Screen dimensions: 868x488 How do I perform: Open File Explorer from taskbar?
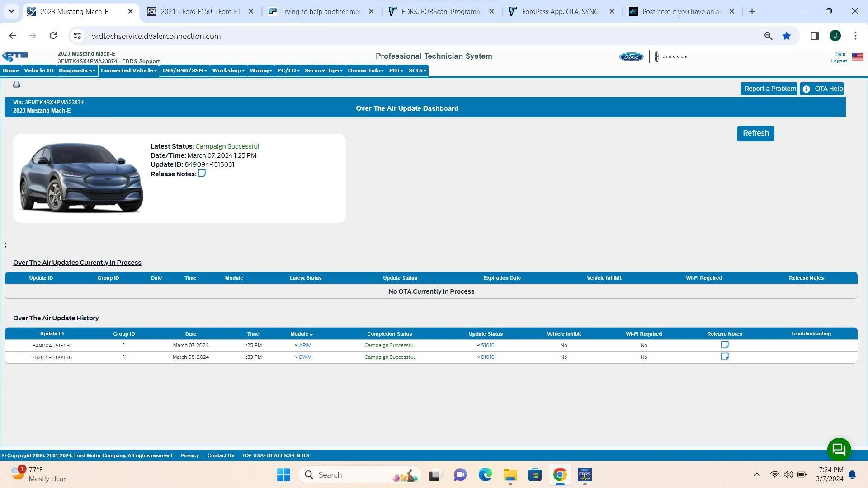click(x=510, y=475)
